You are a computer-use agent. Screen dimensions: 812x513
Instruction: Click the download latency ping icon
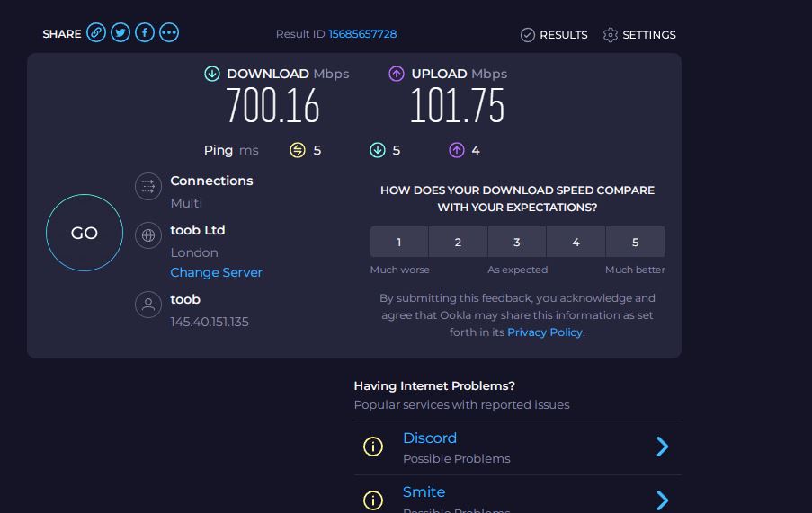coord(378,151)
